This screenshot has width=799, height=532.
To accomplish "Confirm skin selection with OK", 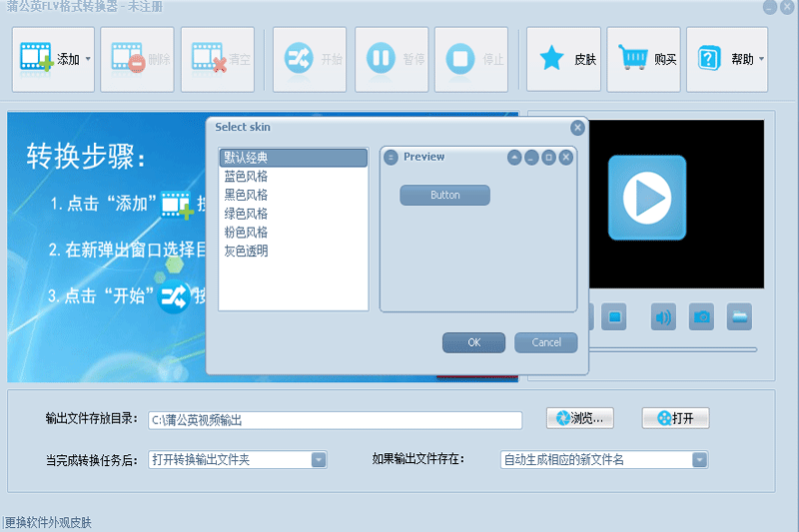I will (x=473, y=342).
